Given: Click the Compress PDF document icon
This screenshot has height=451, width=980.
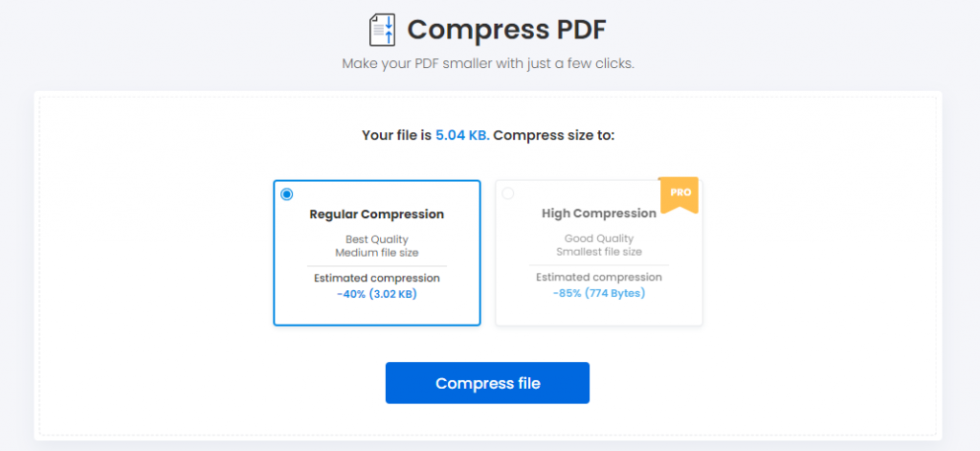Looking at the screenshot, I should [383, 30].
